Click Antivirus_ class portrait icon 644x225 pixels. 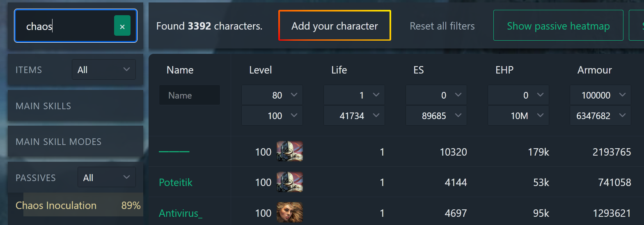[x=290, y=212]
